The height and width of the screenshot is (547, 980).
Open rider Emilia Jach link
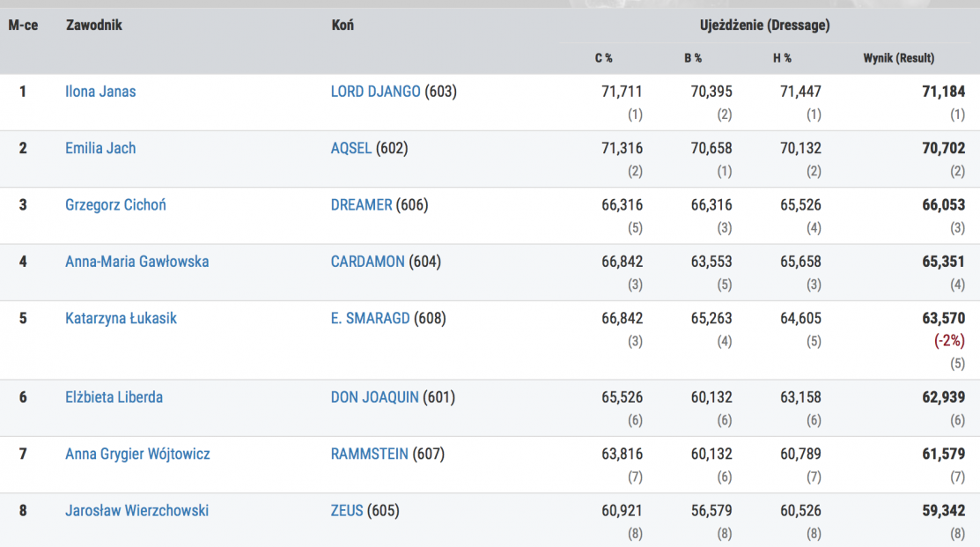point(100,148)
